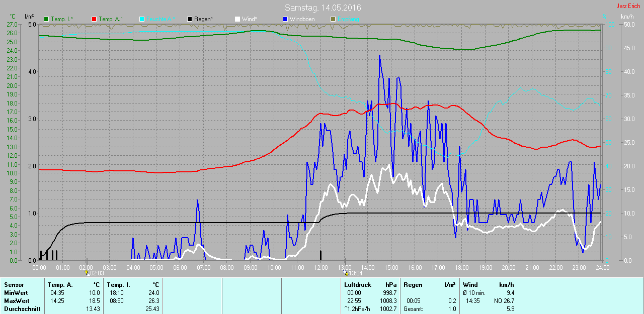This screenshot has width=644, height=314.
Task: Select the cyan Feuchte A. legend swatch
Action: click(141, 19)
